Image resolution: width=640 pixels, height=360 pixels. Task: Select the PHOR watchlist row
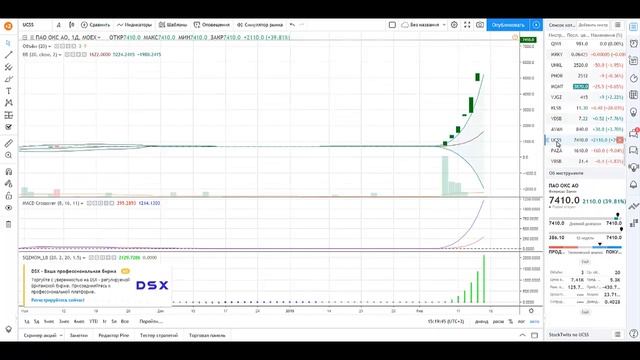[586, 76]
